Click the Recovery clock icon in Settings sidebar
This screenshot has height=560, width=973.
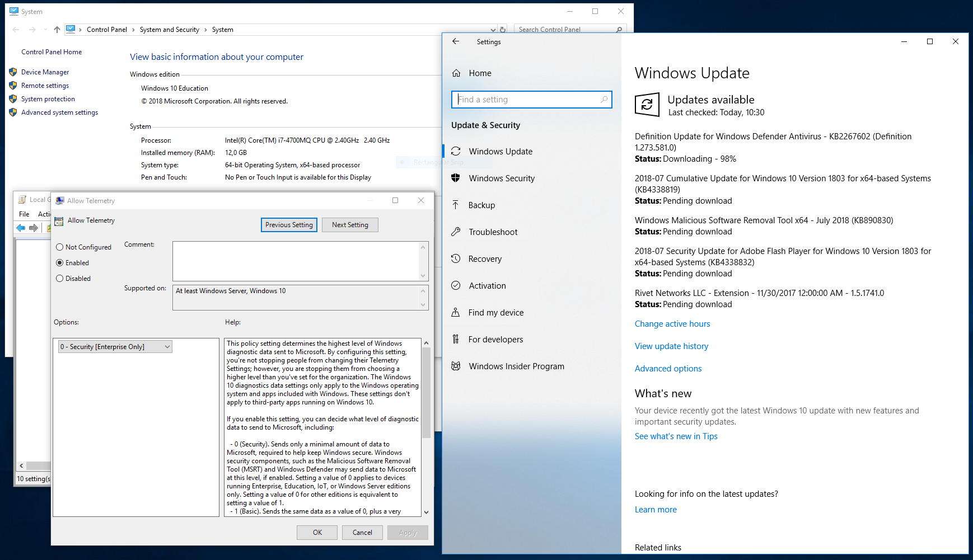click(456, 259)
